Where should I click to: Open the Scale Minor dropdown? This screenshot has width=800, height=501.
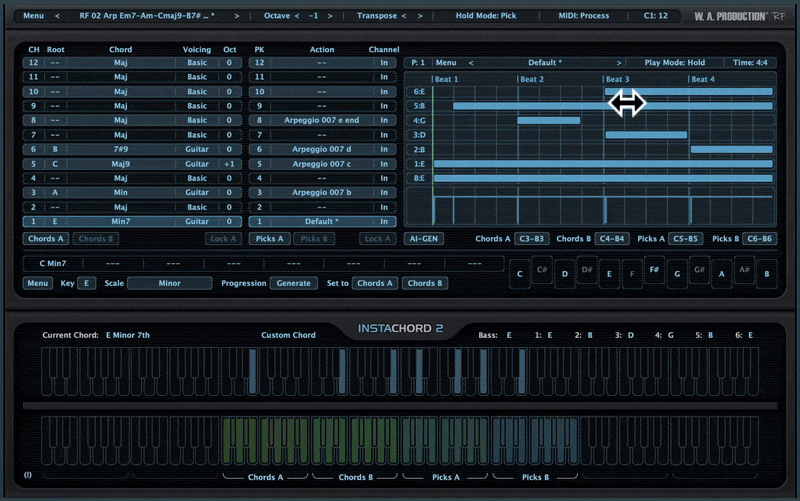pos(169,283)
